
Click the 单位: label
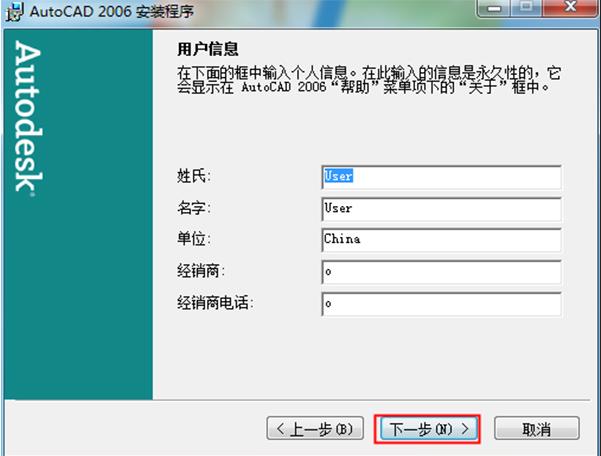point(194,239)
